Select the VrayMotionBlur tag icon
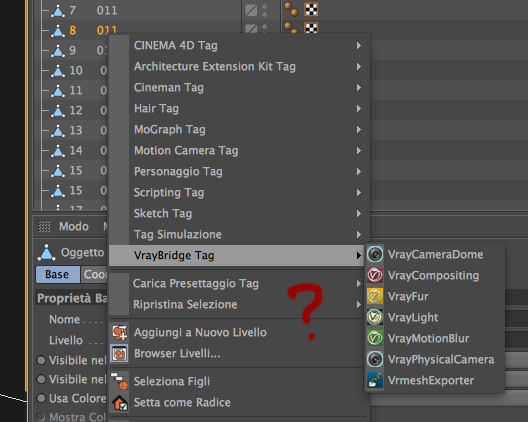Screen dimensions: 528x422 tap(375, 338)
